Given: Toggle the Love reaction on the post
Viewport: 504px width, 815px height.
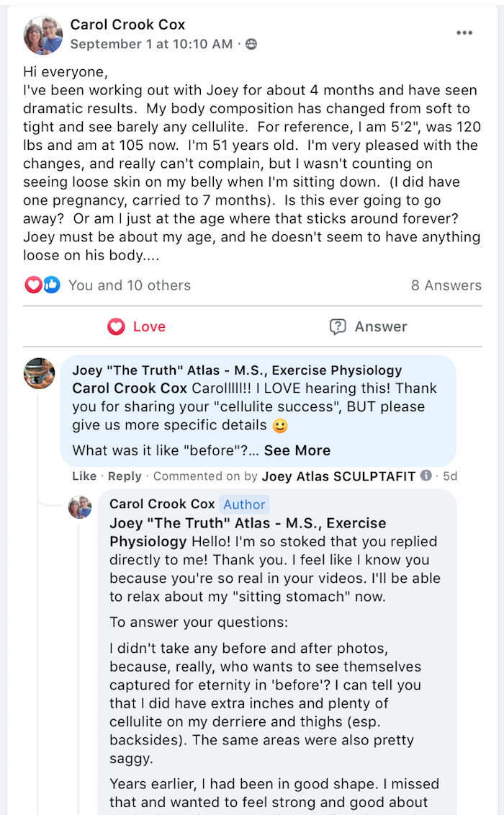Looking at the screenshot, I should point(137,327).
